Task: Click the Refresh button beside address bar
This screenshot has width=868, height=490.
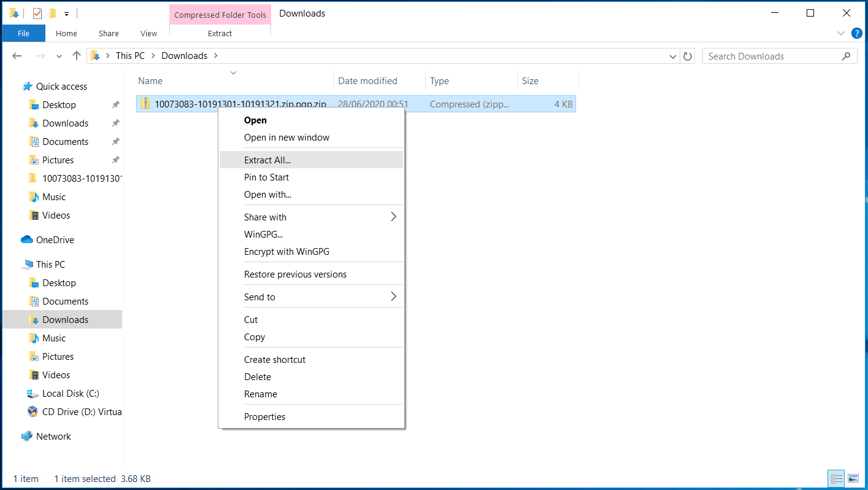Action: click(688, 56)
